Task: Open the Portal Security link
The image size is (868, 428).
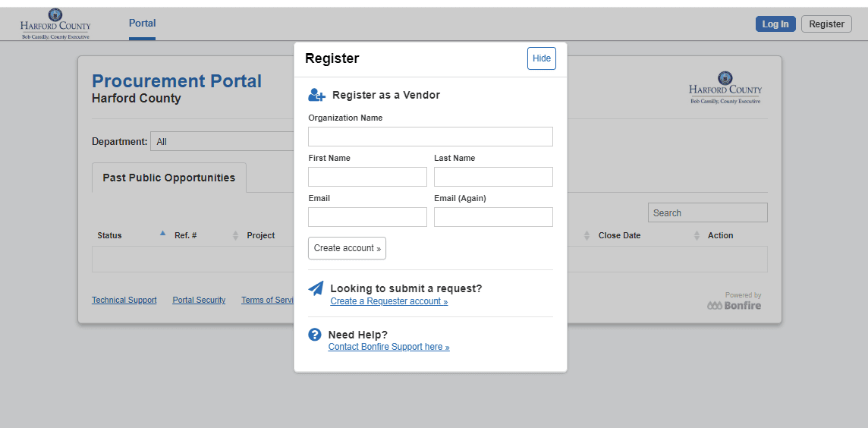Action: pos(199,300)
